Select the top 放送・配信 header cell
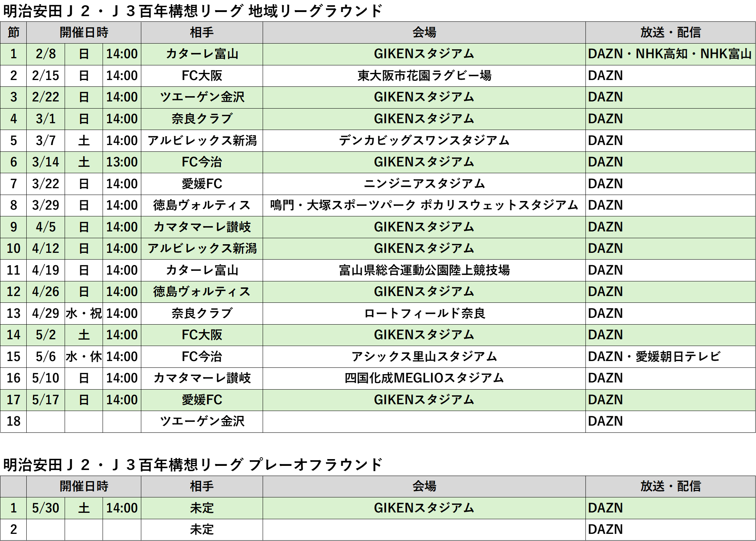This screenshot has width=756, height=541. [x=670, y=32]
